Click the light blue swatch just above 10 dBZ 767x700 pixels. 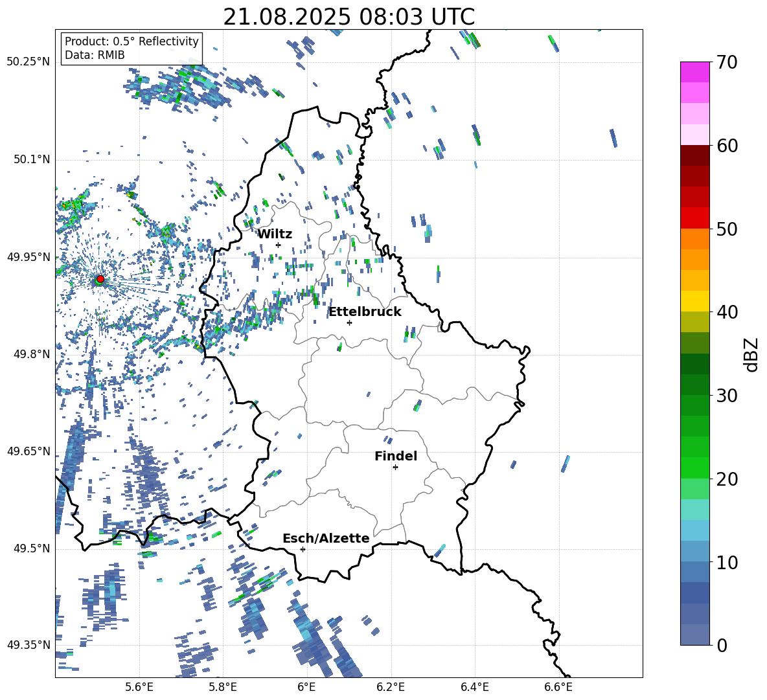pyautogui.click(x=694, y=551)
